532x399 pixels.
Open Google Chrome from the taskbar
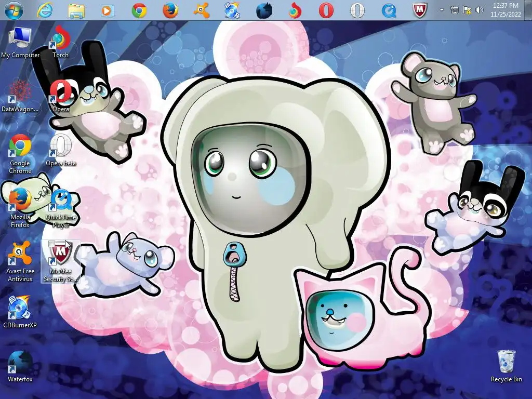(139, 10)
